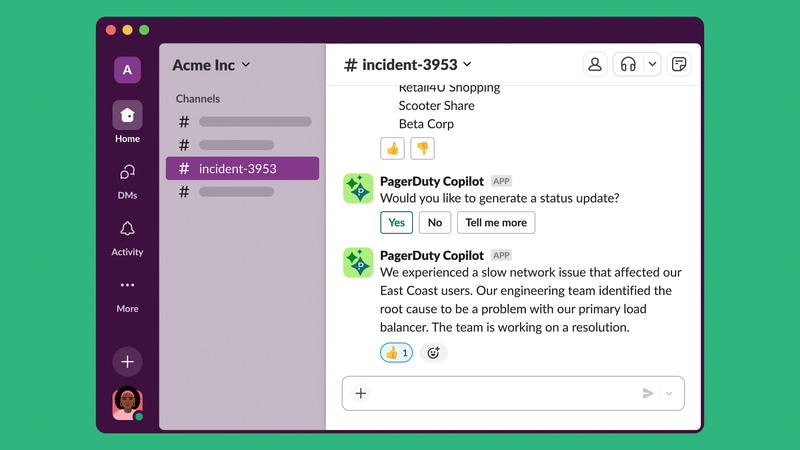Click the Scooter Share text
The image size is (800, 450).
click(x=436, y=106)
